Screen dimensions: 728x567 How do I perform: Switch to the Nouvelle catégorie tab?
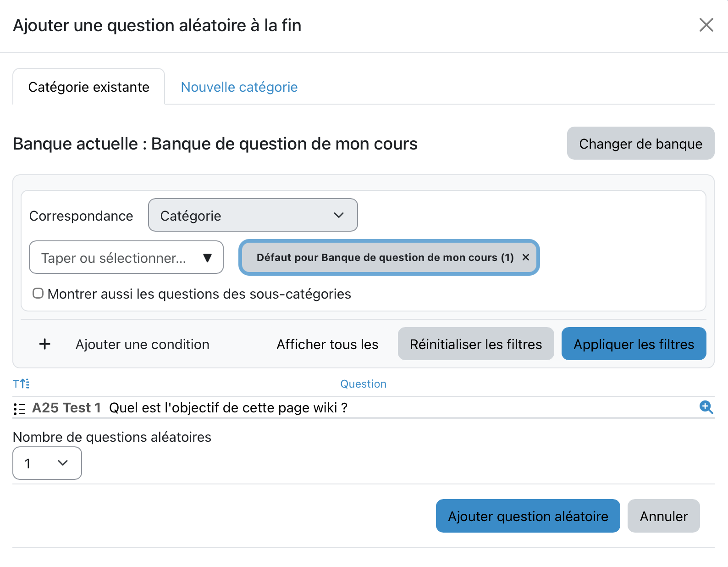pyautogui.click(x=239, y=87)
